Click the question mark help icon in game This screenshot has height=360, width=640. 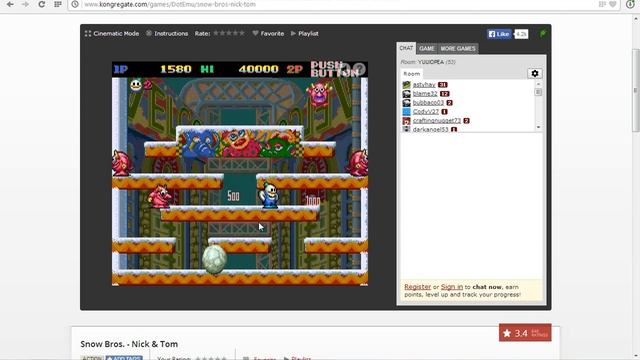coord(359,68)
